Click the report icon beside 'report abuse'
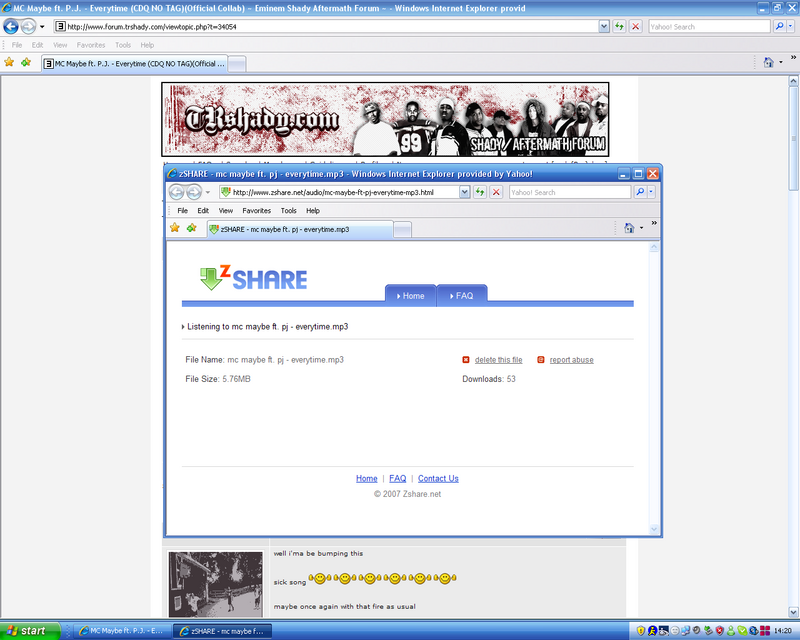Screen dimensions: 800x640 pos(541,360)
